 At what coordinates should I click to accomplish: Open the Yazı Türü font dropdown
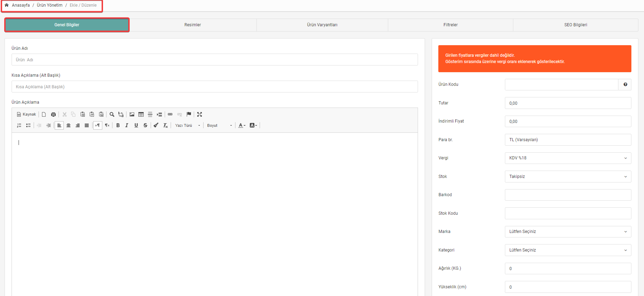(188, 125)
